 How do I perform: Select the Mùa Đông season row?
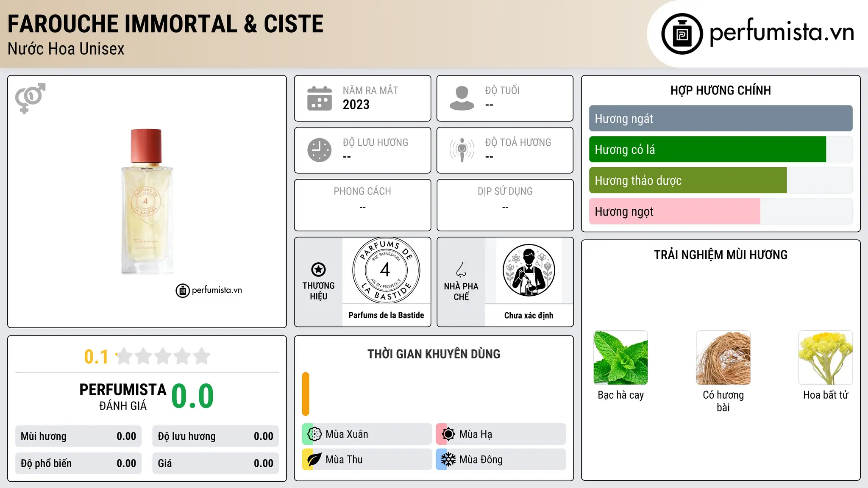[501, 459]
